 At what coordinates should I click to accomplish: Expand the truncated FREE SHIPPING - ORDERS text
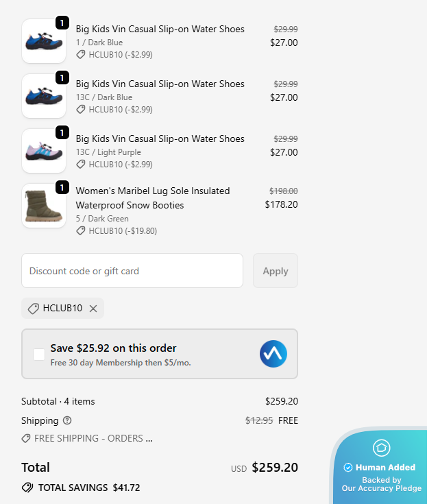pos(93,438)
